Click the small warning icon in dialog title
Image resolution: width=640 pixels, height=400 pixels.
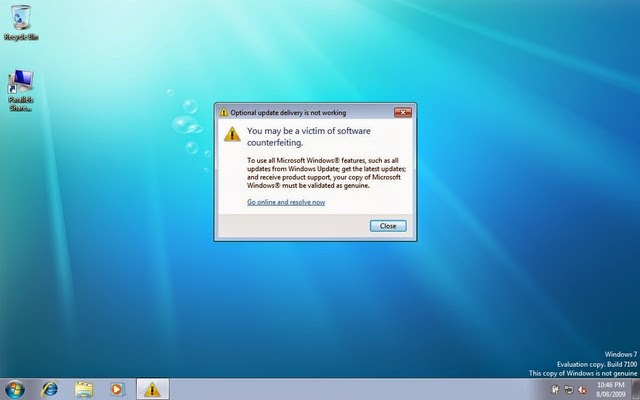pos(224,112)
